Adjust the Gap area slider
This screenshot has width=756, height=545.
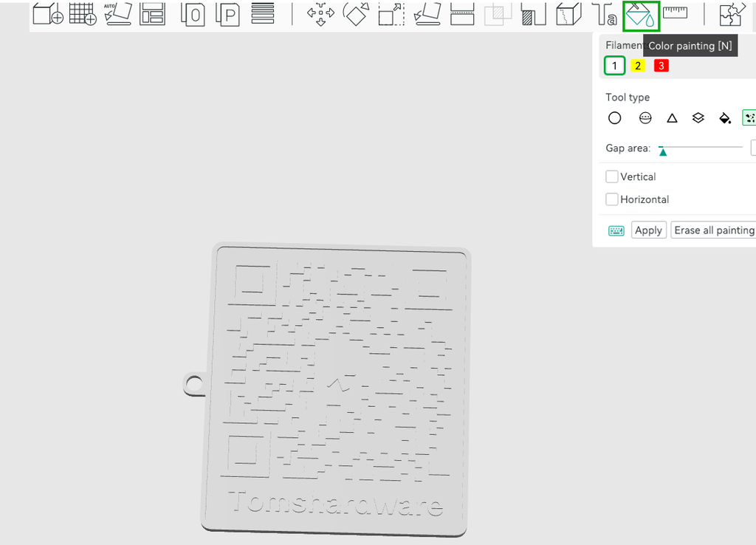(664, 150)
